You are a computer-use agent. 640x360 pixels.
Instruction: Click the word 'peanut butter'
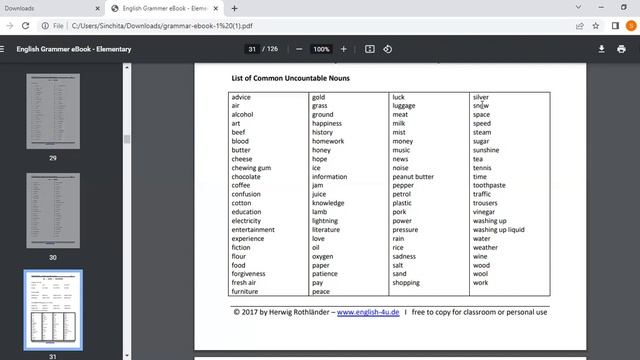[x=413, y=177]
